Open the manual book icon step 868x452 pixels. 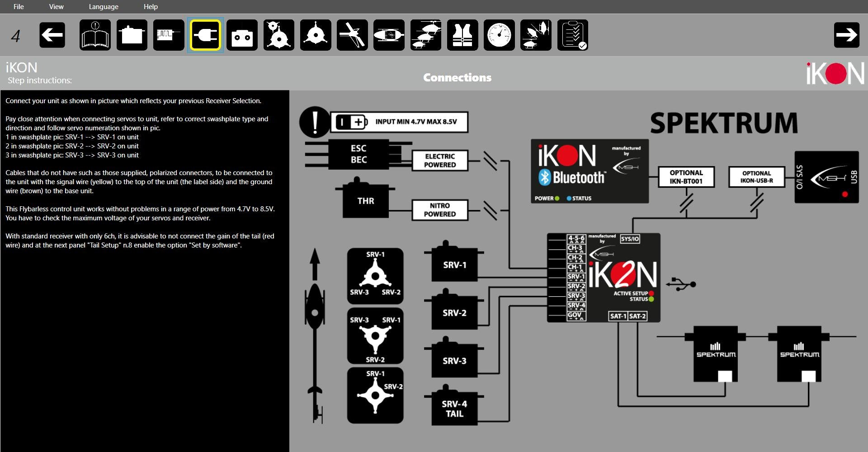(x=95, y=35)
